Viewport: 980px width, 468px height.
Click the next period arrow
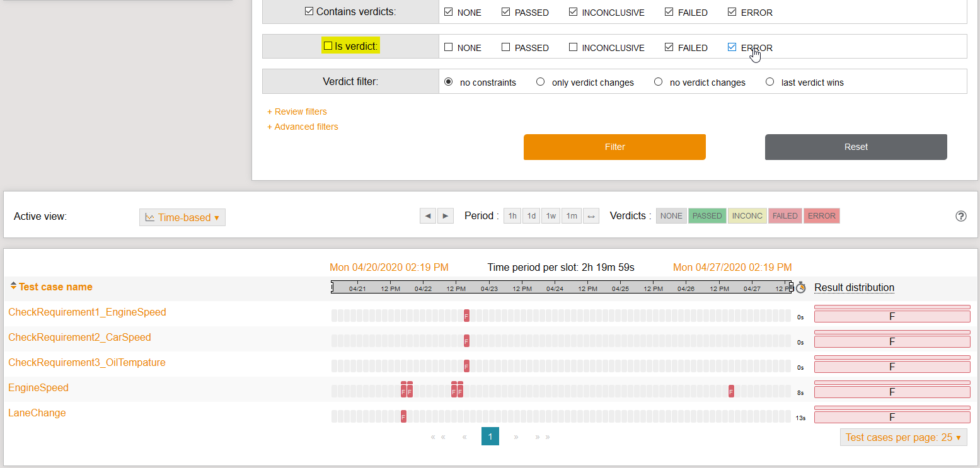(x=446, y=216)
